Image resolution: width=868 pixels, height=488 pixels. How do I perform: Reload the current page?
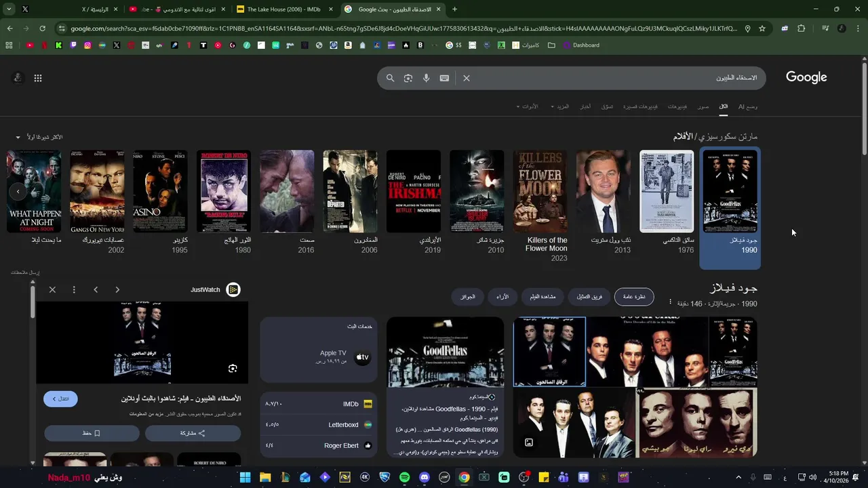coord(42,28)
